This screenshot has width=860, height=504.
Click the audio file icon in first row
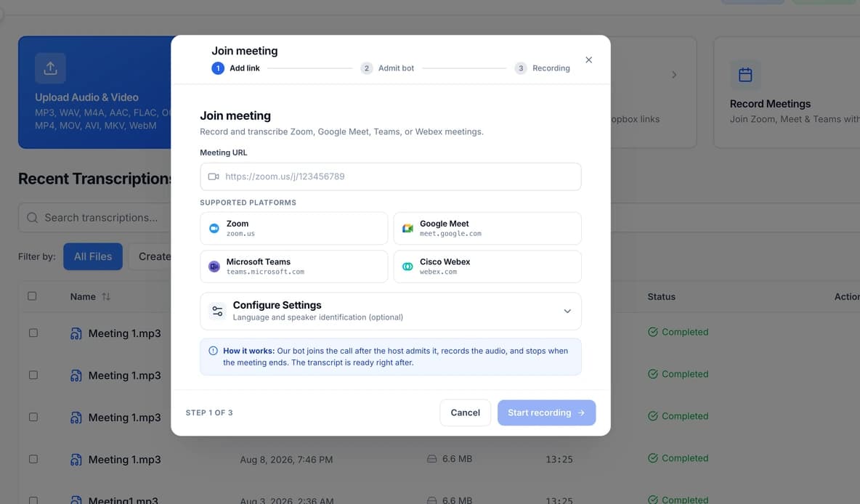point(76,333)
